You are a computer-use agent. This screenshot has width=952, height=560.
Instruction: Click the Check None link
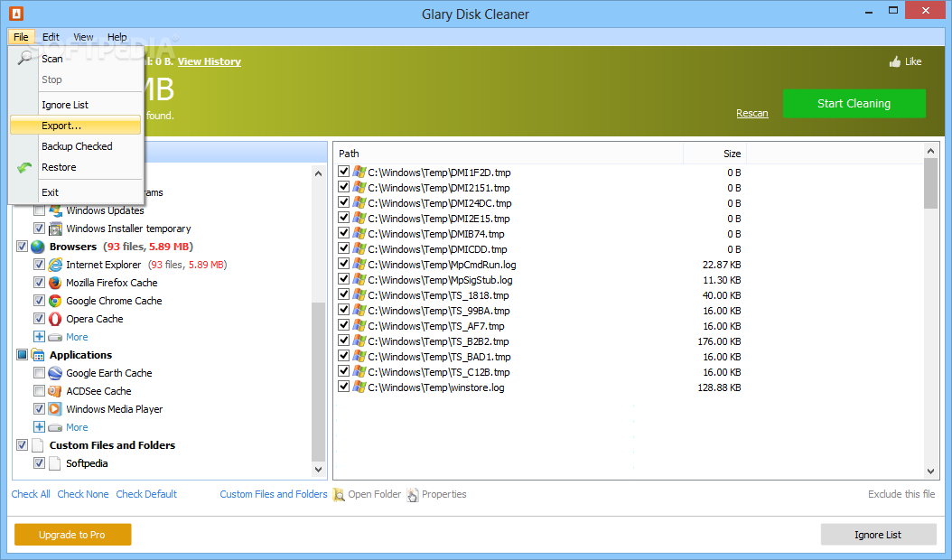[x=82, y=494]
